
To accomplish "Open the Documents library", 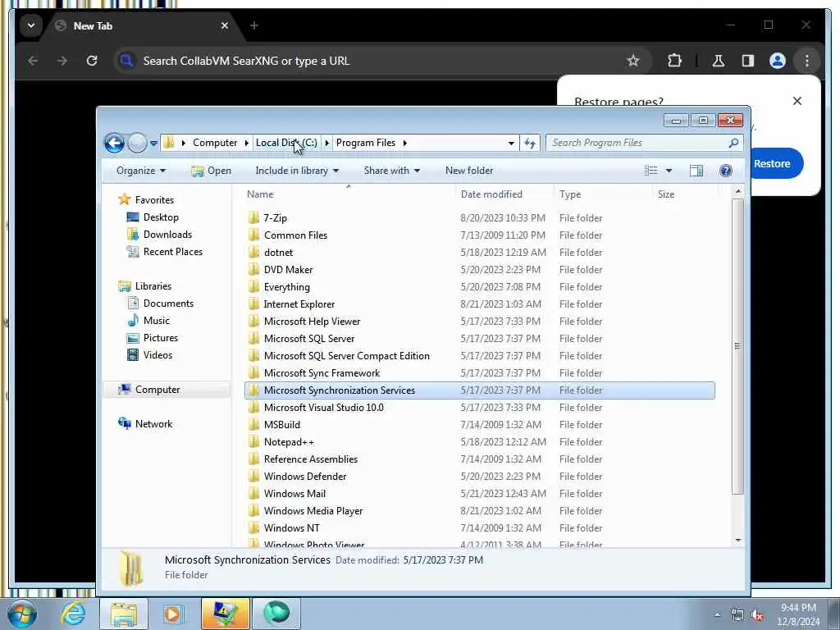I will (x=168, y=304).
